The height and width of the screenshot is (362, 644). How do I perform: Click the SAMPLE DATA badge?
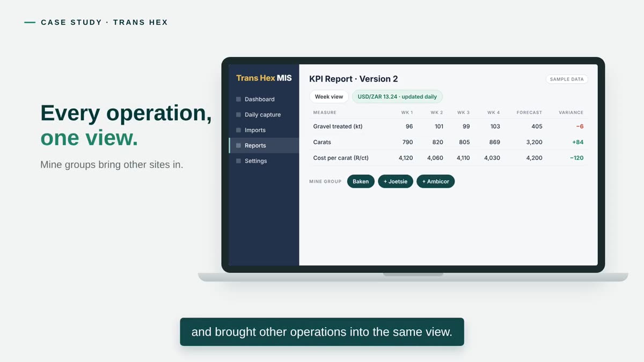click(x=567, y=79)
